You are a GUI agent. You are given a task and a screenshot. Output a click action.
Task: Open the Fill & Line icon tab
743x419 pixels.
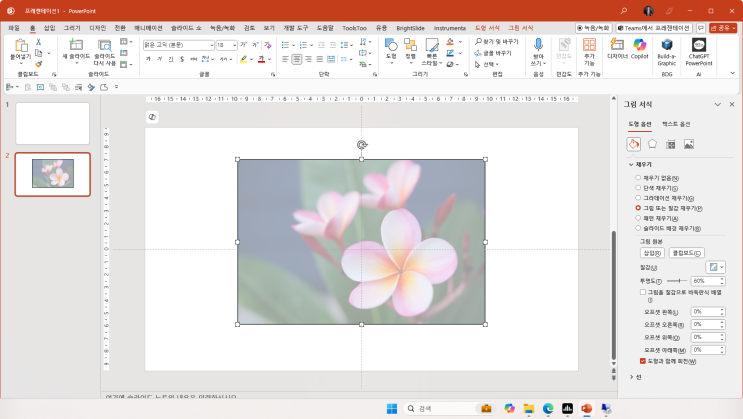634,144
